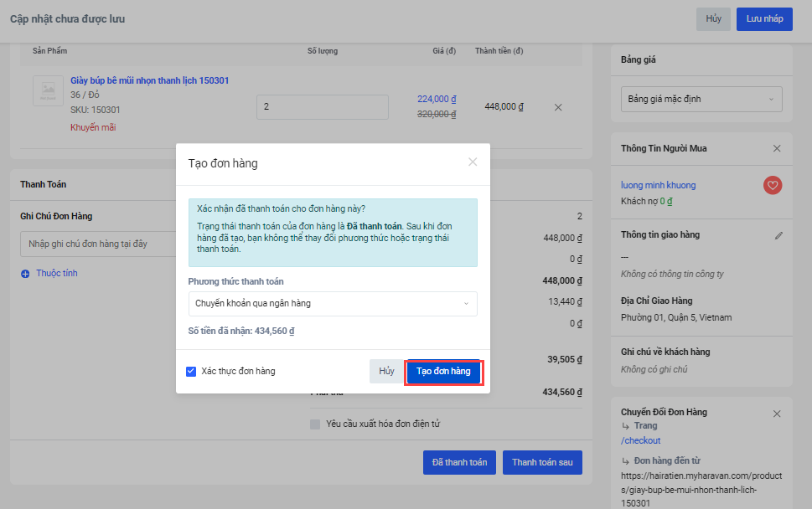Close the Tạo đơn hàng dialog

point(473,162)
